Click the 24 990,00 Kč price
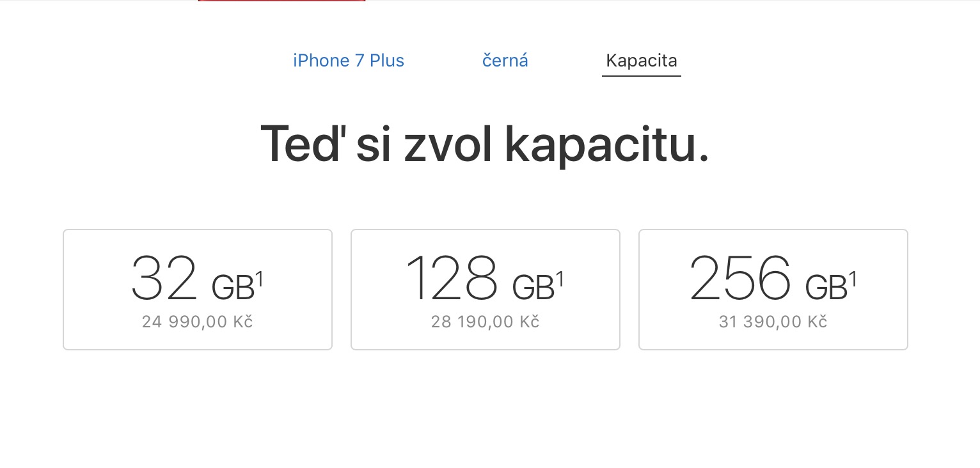The height and width of the screenshot is (468, 980). [x=198, y=322]
